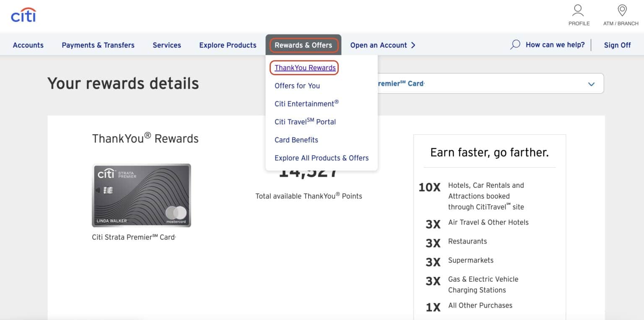This screenshot has width=644, height=320.
Task: Expand the Open an Account chevron
Action: (413, 45)
